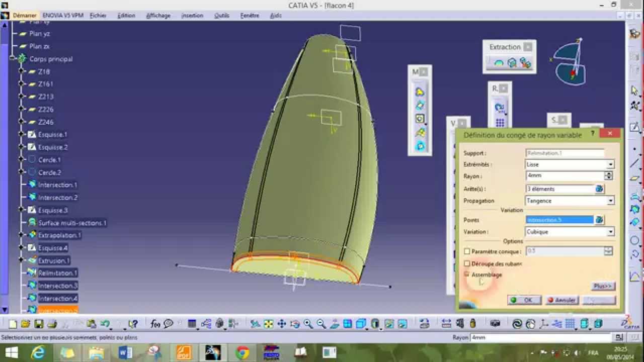
Task: Select Cercle.2 in the tree
Action: 49,172
